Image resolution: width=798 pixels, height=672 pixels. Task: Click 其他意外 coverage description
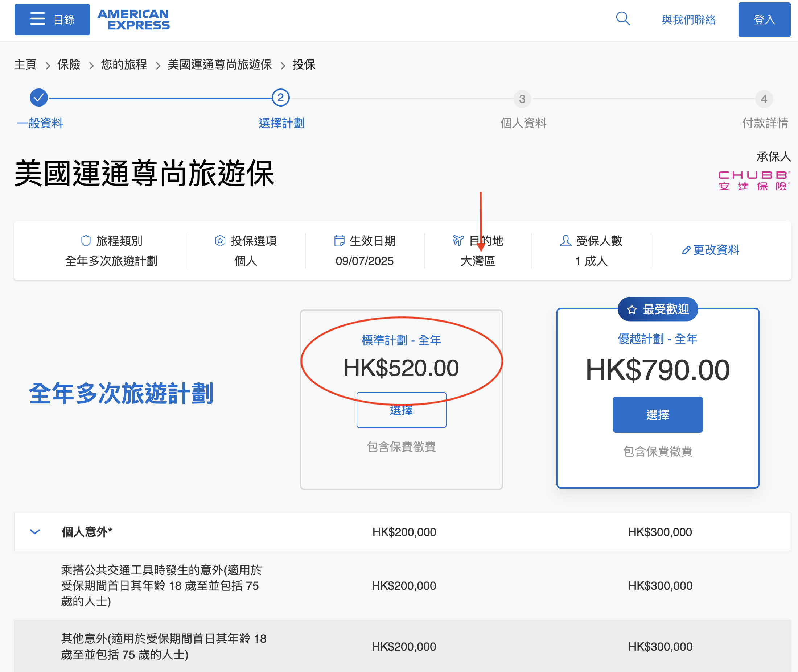coord(164,647)
